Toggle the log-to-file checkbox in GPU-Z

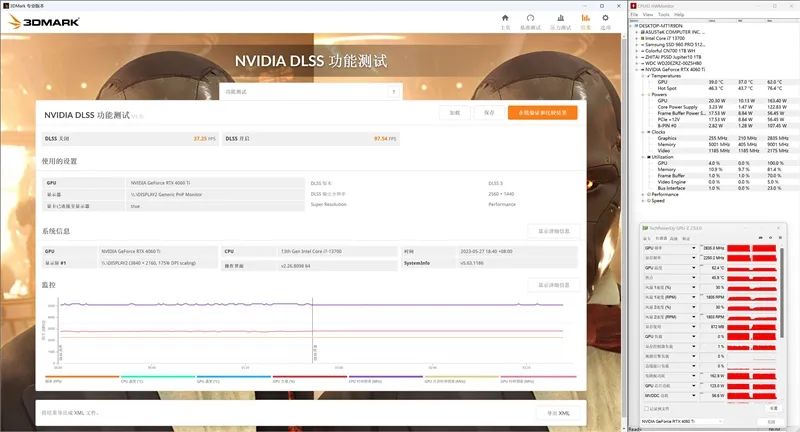tap(646, 409)
